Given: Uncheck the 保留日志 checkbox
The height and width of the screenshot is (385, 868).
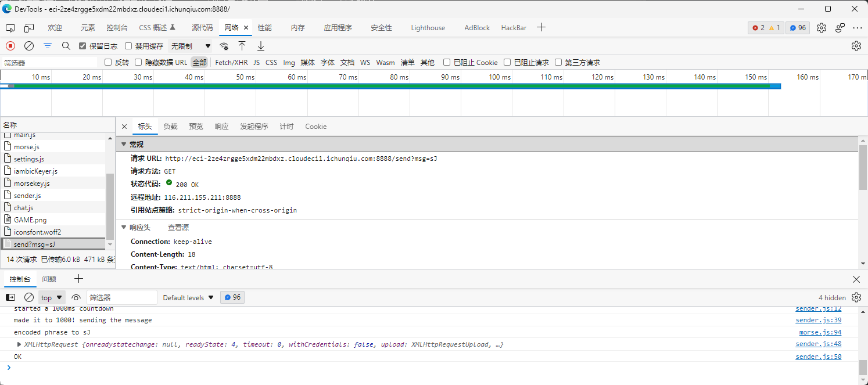Looking at the screenshot, I should [x=83, y=46].
